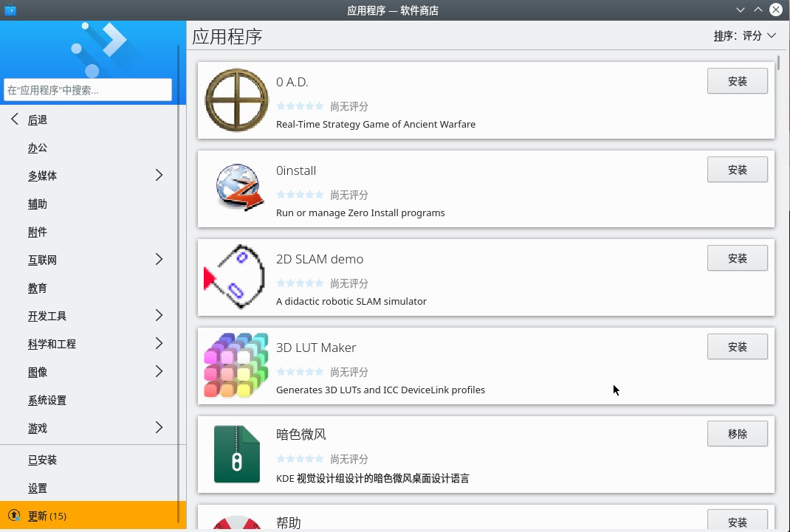Expand the 图像 category arrow
The image size is (790, 532).
point(159,371)
